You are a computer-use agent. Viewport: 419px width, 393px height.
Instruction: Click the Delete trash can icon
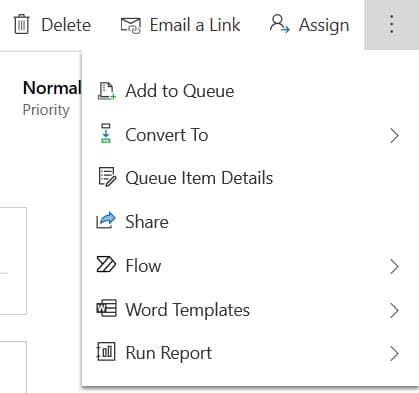[22, 25]
